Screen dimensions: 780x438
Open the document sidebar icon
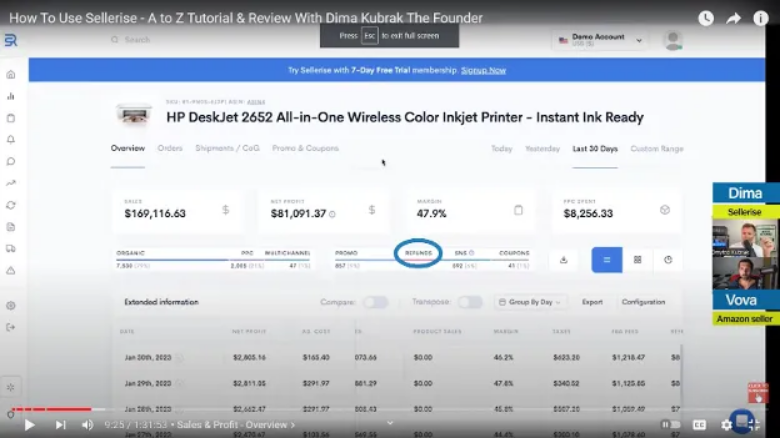coord(11,227)
